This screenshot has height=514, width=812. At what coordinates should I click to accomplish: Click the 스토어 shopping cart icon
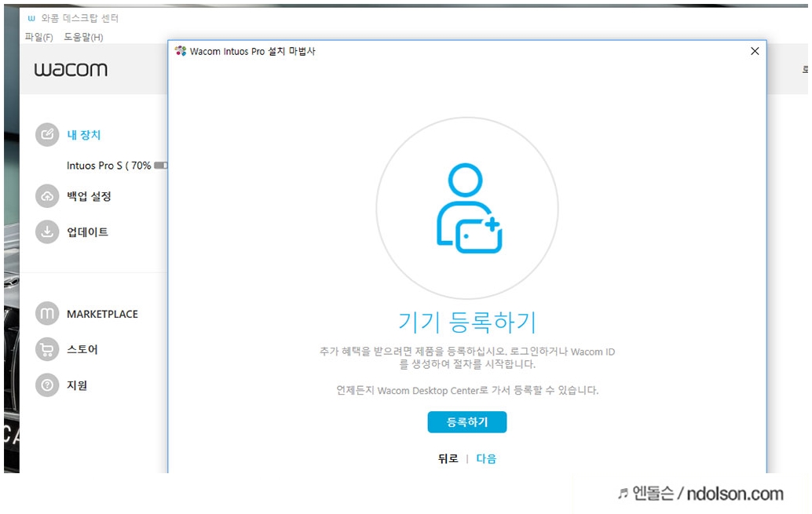coord(47,349)
